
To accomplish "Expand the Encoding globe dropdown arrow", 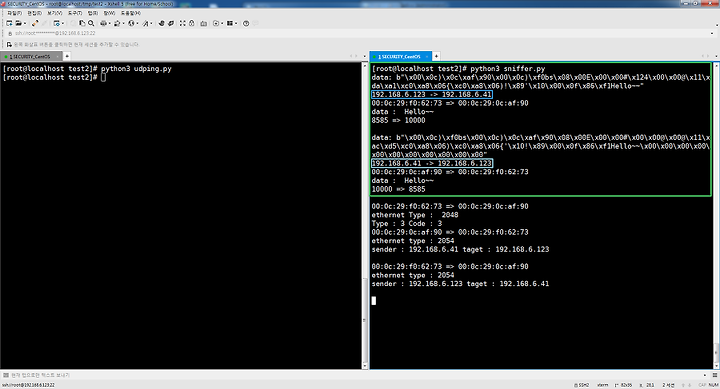I will (137, 23).
